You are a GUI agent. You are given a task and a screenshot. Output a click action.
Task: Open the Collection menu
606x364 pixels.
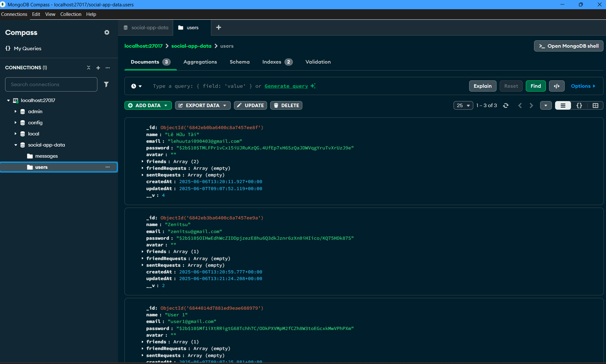[71, 14]
